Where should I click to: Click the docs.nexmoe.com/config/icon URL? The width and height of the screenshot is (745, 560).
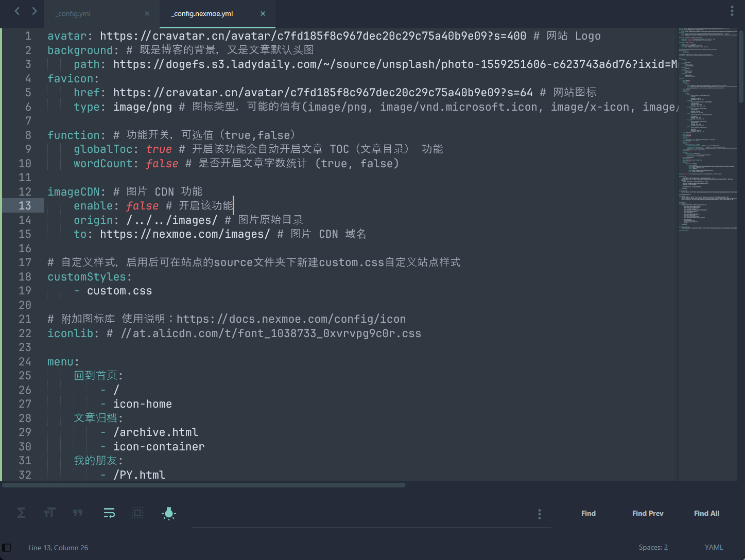pos(291,319)
